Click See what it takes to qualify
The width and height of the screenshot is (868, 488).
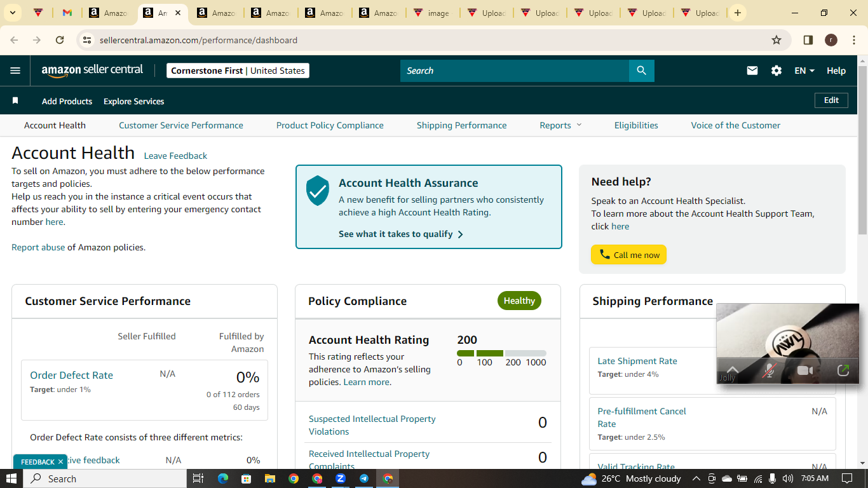pos(401,234)
